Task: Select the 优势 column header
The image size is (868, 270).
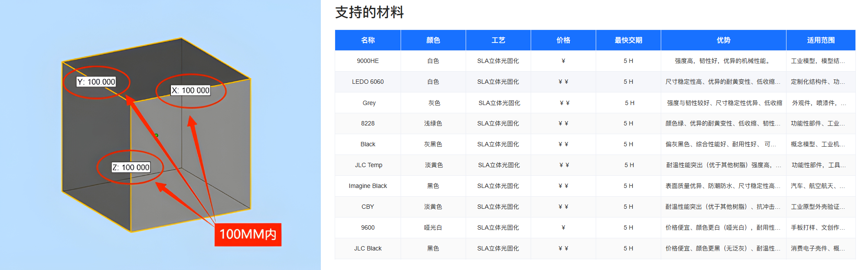Action: 723,40
